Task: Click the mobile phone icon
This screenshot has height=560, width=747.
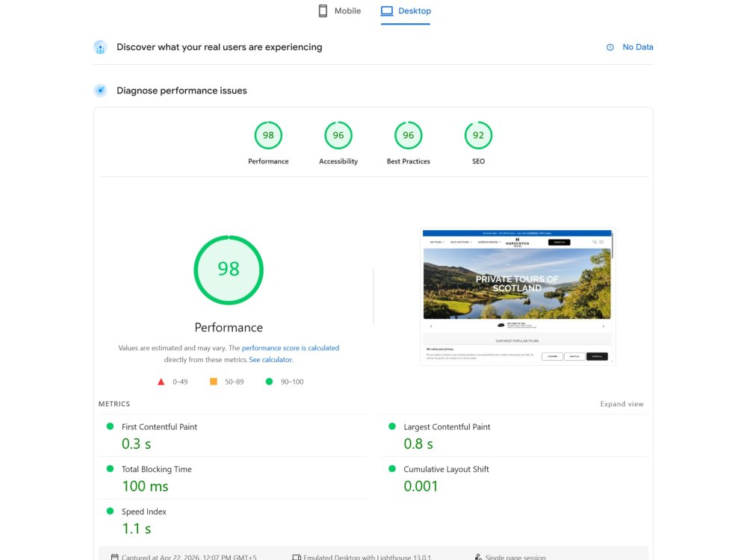Action: pyautogui.click(x=323, y=11)
